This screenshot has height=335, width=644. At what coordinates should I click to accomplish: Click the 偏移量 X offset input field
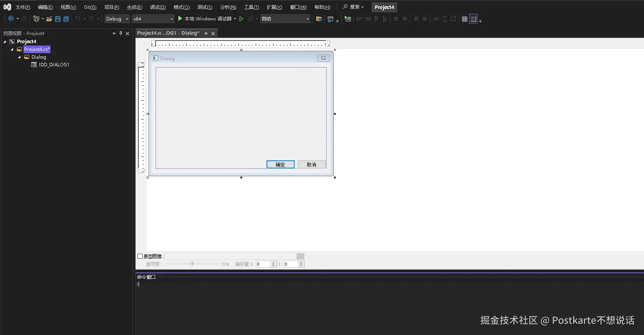263,264
